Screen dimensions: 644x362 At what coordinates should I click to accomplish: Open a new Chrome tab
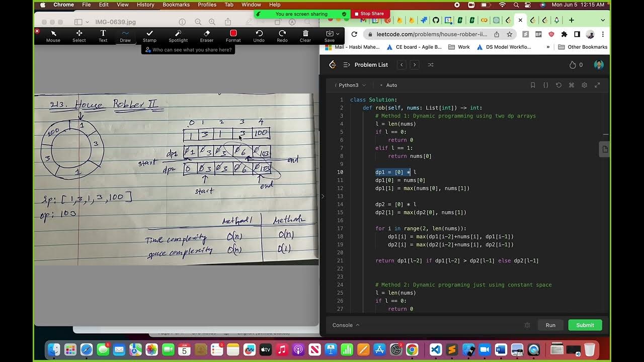pyautogui.click(x=572, y=20)
